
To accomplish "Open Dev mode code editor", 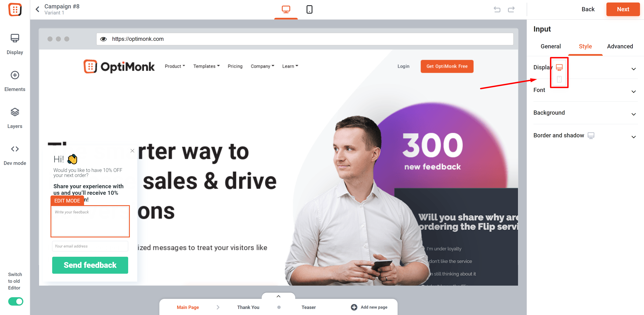I will [x=15, y=155].
